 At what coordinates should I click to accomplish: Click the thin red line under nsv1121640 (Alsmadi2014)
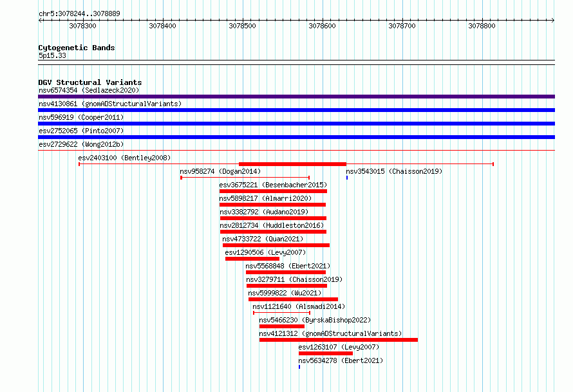[x=282, y=313]
